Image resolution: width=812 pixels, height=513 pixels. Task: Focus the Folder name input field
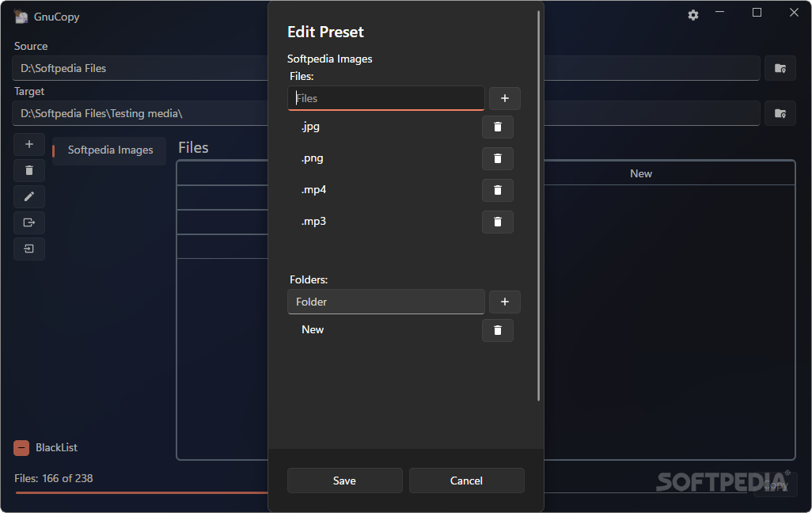(385, 302)
